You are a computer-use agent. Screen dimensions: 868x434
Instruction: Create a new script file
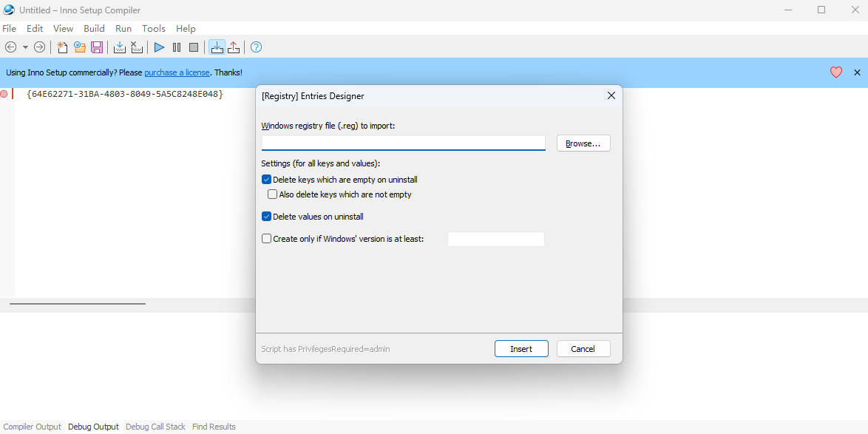62,47
